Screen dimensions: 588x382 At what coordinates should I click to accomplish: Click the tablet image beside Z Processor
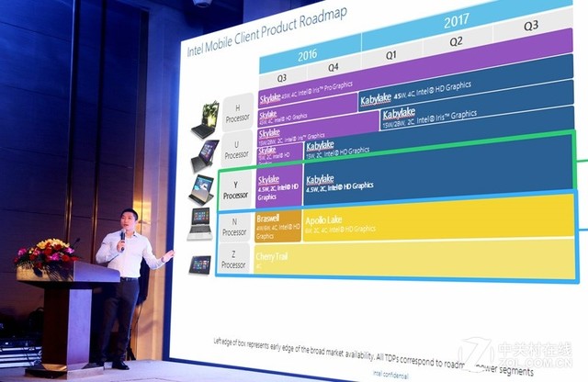pyautogui.click(x=200, y=265)
